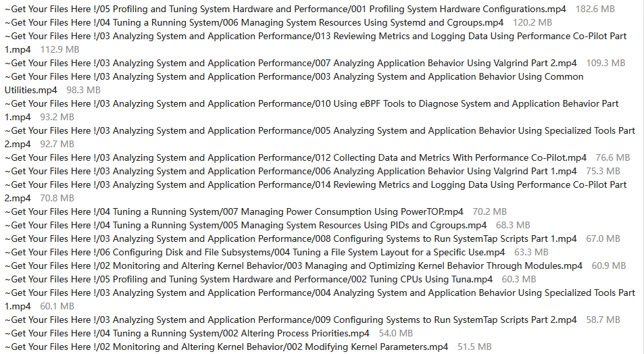
Task: Select '007 Analyzing Application Behavior Using Valgrind Part 2.mp4'
Action: point(291,64)
